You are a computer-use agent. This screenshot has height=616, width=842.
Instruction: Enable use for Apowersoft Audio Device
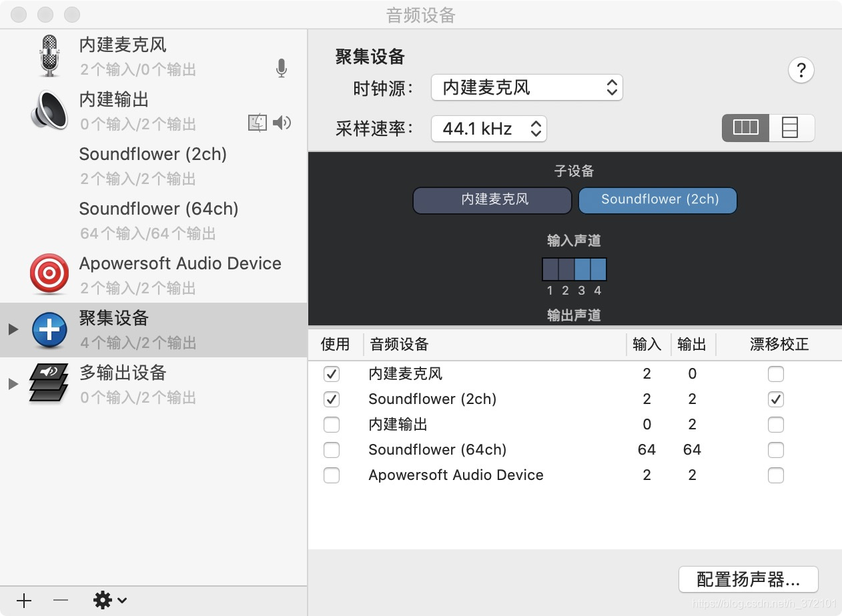[x=332, y=475]
